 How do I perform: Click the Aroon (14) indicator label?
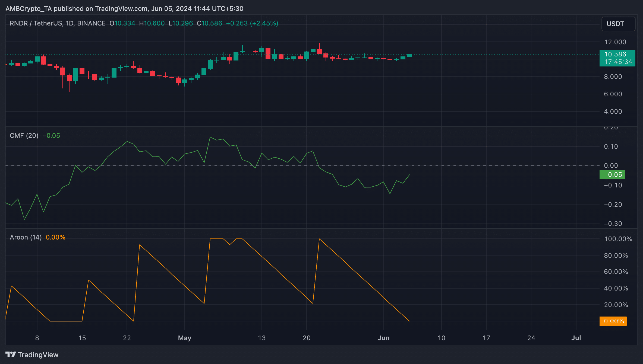26,237
